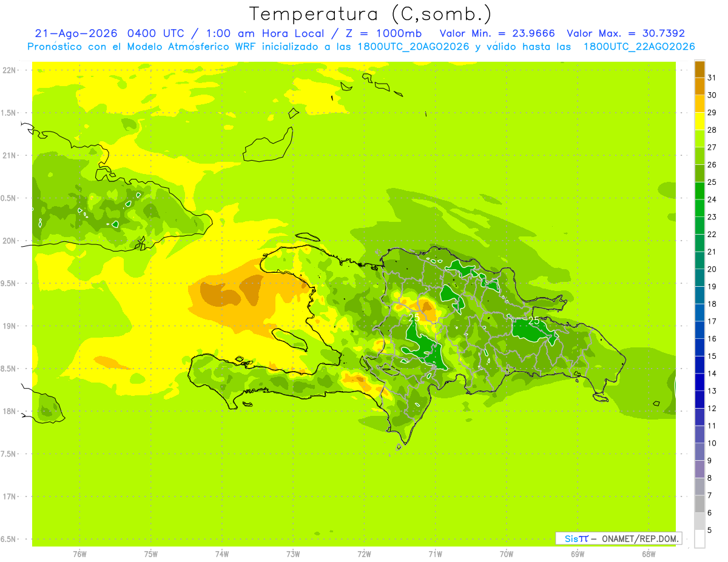
Task: Click the 68W longitude label
Action: tap(649, 554)
